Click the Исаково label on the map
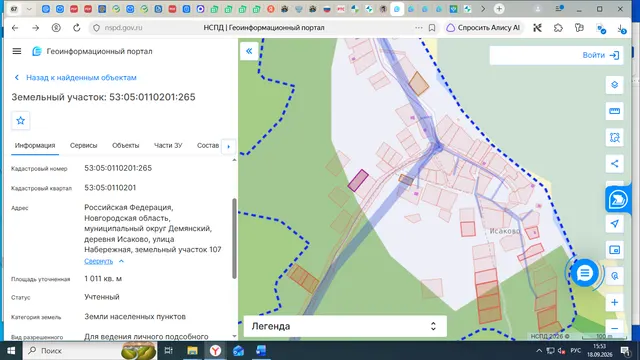640x360 pixels. tap(505, 231)
